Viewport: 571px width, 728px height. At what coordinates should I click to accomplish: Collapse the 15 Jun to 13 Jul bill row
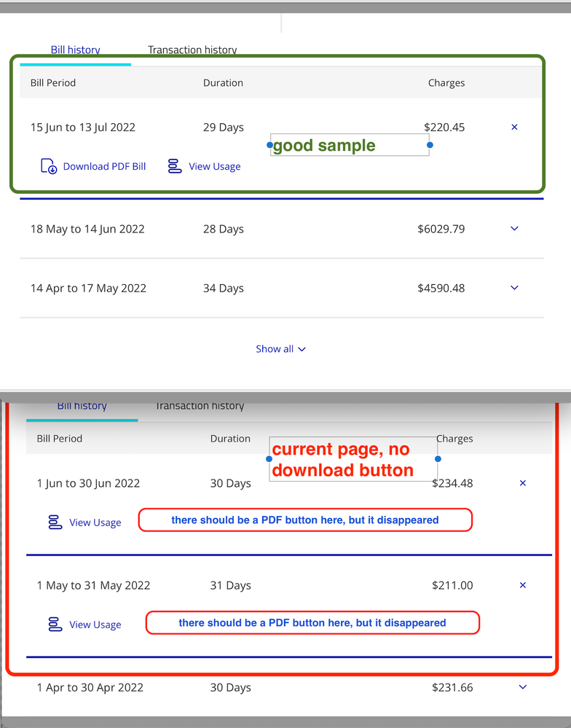514,128
